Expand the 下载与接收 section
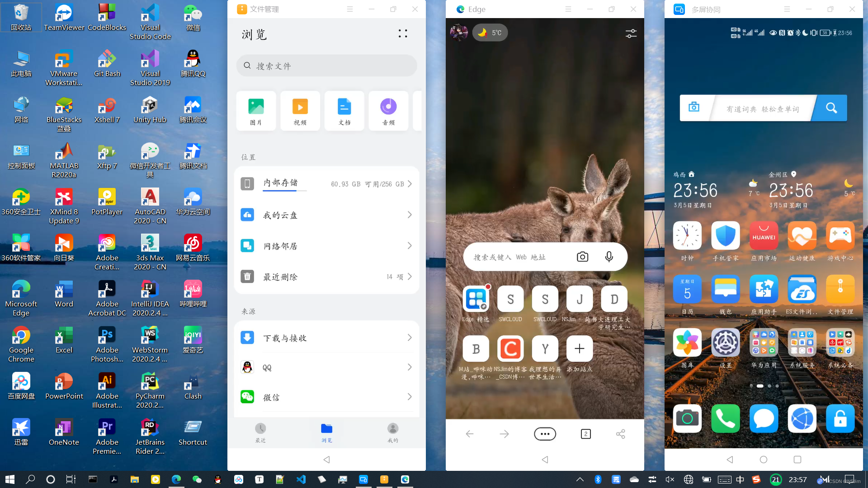The width and height of the screenshot is (868, 488). coord(409,337)
